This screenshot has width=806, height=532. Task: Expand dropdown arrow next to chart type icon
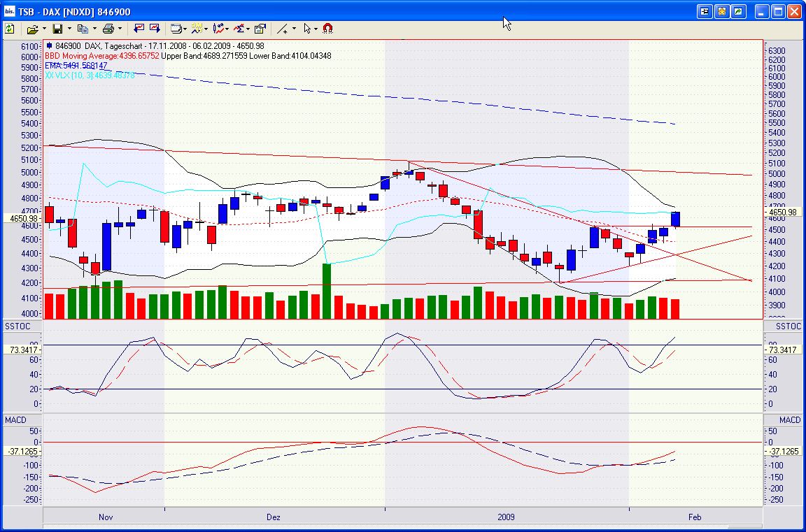pyautogui.click(x=227, y=29)
